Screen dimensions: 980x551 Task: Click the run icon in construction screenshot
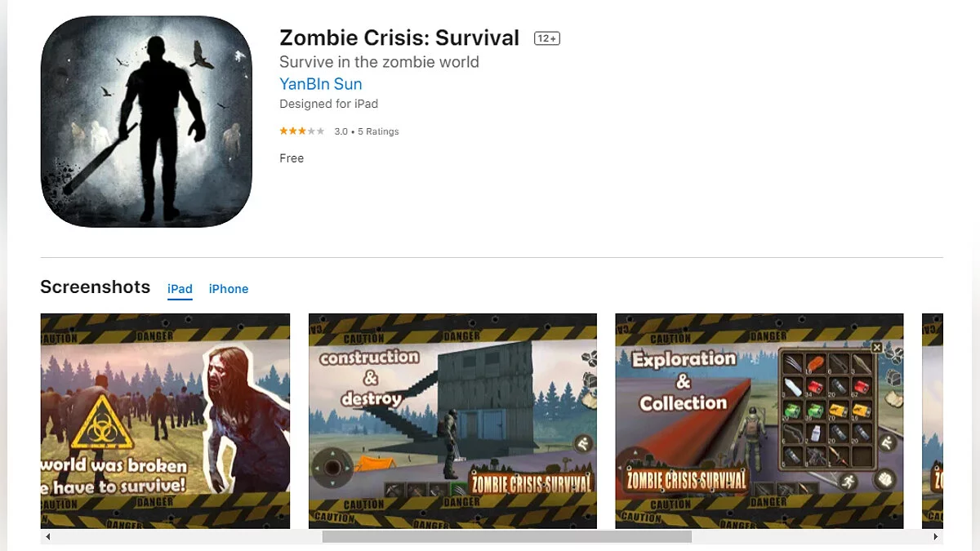[x=583, y=444]
